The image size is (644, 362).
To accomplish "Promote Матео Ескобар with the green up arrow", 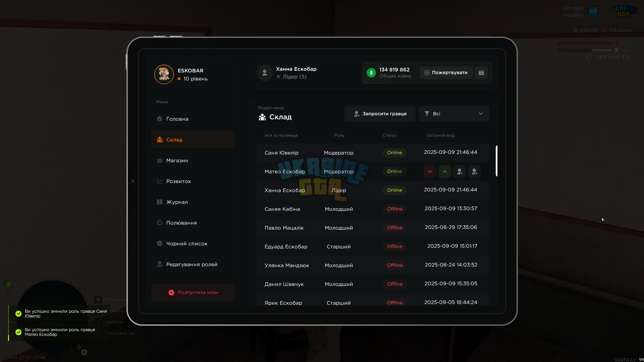I will (444, 172).
